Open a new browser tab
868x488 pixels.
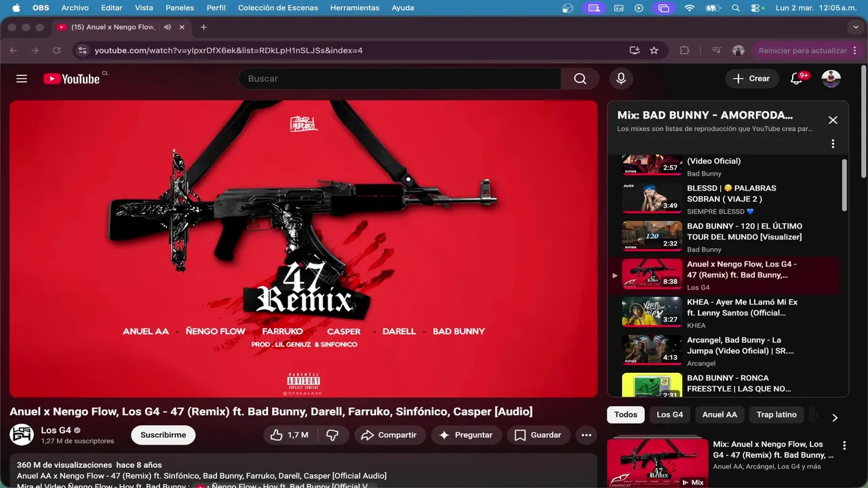pos(203,27)
